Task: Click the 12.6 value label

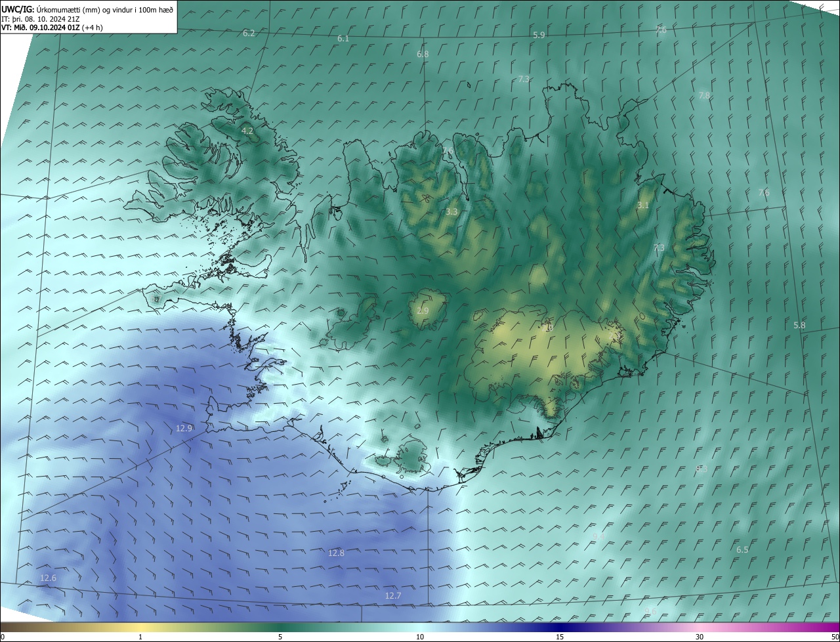Action: pyautogui.click(x=48, y=578)
